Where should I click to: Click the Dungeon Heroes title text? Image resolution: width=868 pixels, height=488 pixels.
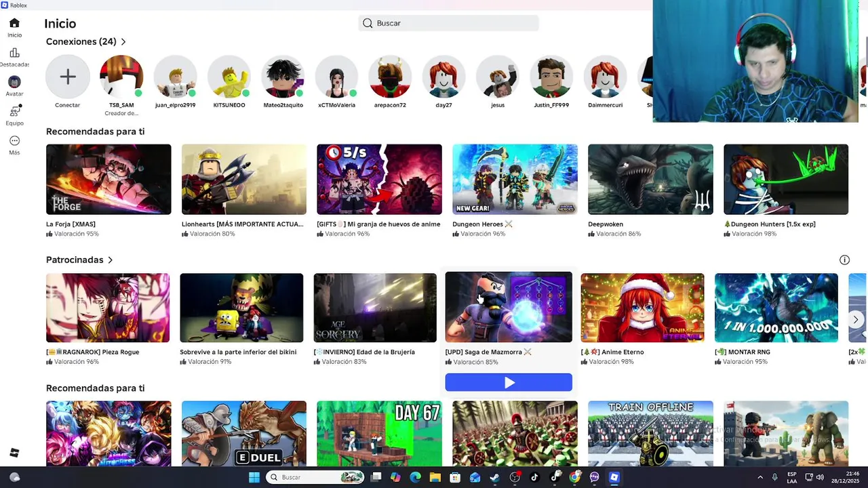pos(482,224)
